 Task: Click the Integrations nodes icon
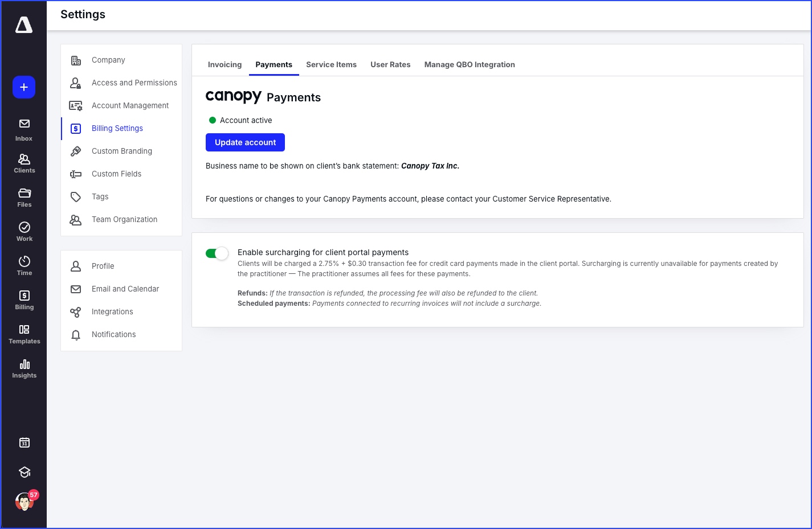[x=76, y=312]
